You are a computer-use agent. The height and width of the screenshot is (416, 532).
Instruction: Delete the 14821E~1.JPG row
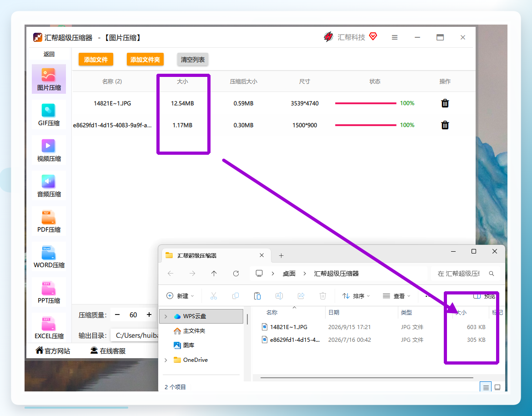tap(445, 103)
